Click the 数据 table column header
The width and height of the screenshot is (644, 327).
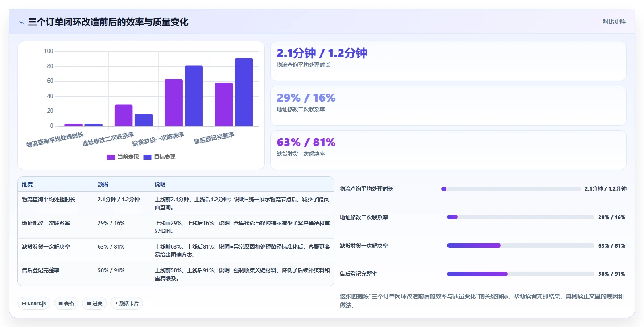click(x=103, y=184)
